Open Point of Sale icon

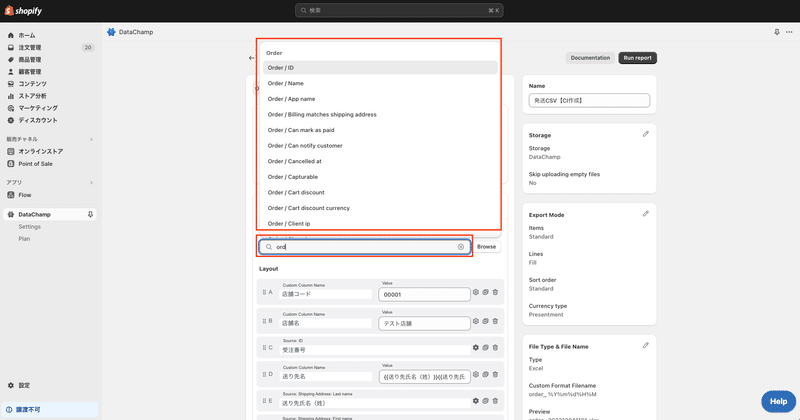(11, 164)
